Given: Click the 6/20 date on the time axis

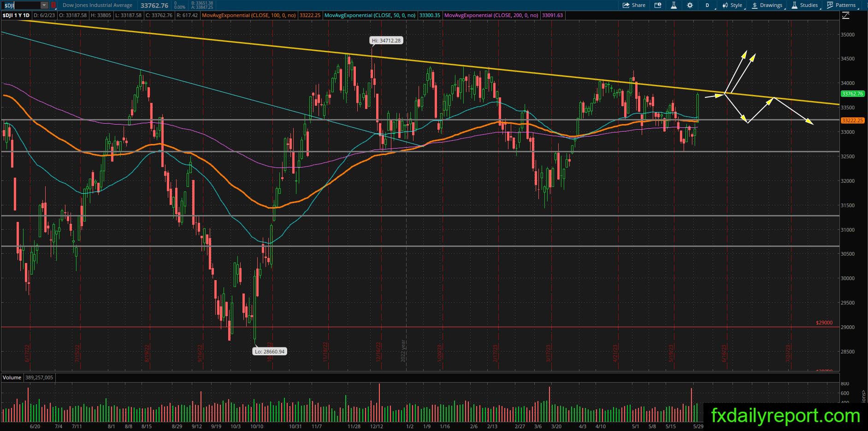Looking at the screenshot, I should click(35, 426).
